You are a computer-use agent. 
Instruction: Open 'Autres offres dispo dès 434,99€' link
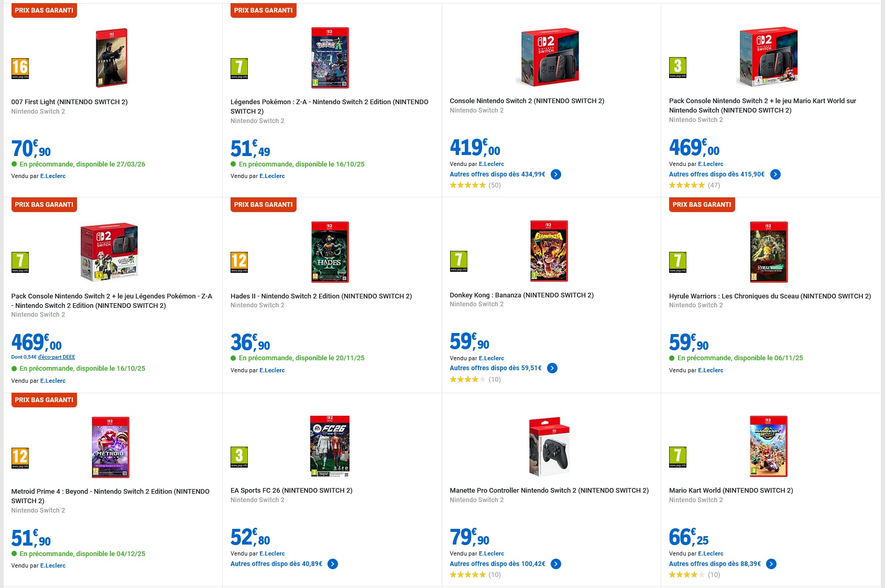coord(497,174)
